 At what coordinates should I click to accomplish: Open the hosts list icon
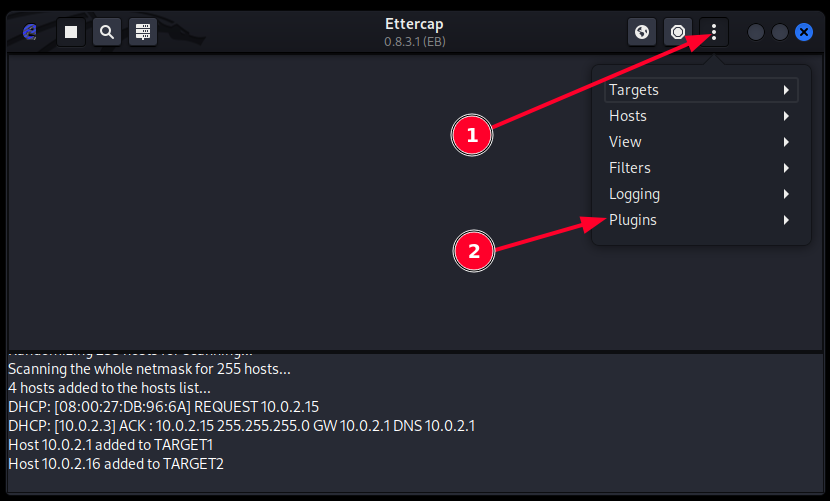point(143,32)
